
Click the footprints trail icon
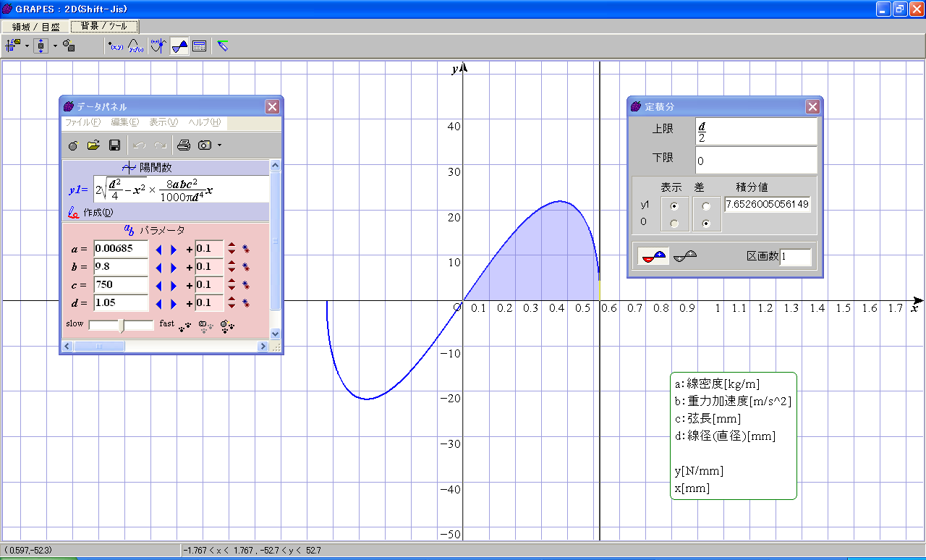186,326
